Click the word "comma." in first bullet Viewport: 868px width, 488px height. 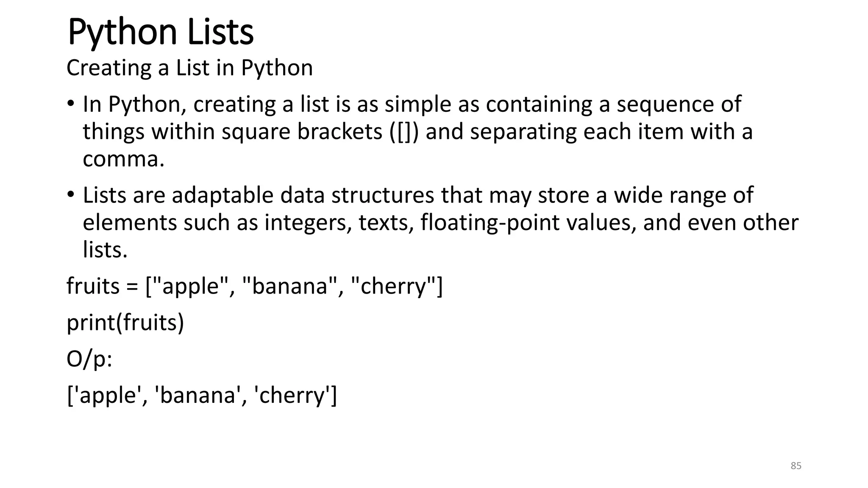click(123, 159)
